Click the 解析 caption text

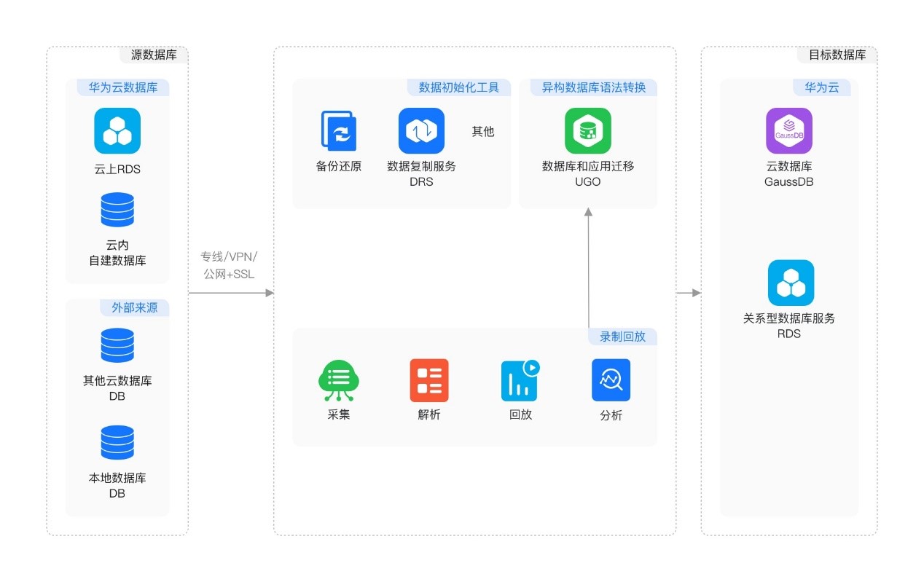pyautogui.click(x=429, y=414)
